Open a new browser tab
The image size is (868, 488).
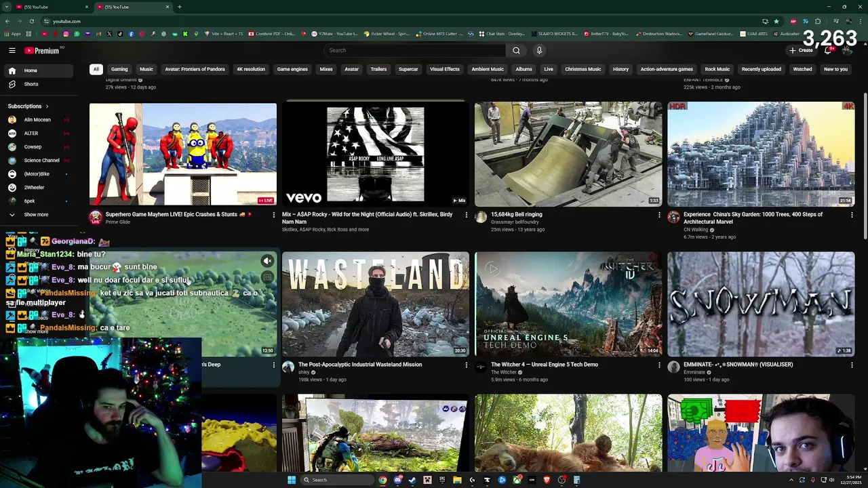(179, 7)
